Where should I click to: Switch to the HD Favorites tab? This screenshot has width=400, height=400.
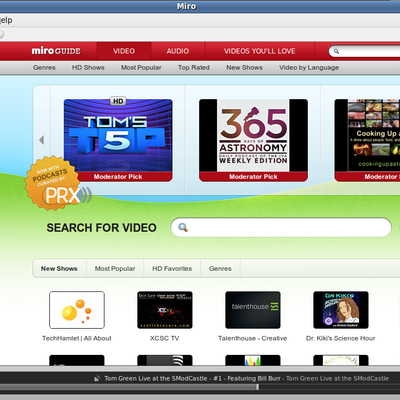[x=172, y=269]
